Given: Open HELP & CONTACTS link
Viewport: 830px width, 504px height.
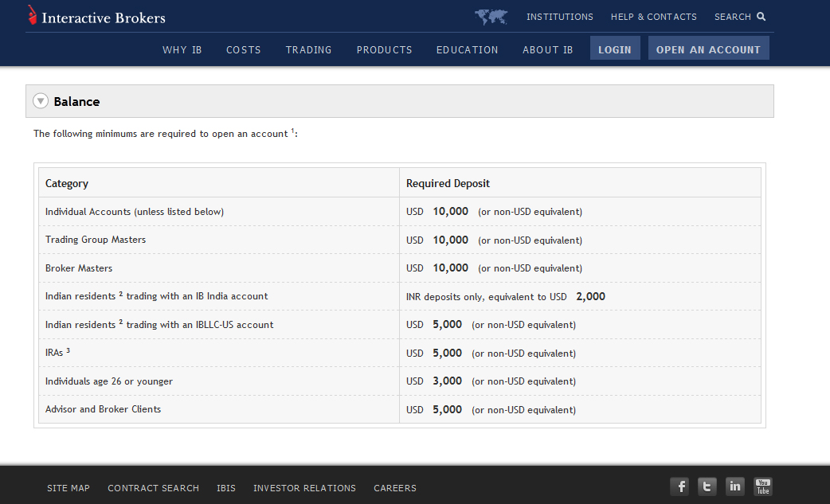Looking at the screenshot, I should 654,17.
